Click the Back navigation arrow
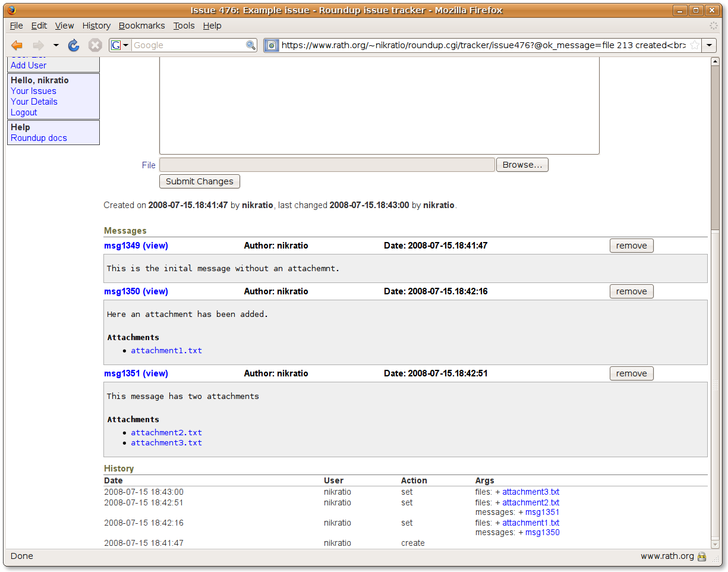The image size is (728, 572). click(17, 45)
